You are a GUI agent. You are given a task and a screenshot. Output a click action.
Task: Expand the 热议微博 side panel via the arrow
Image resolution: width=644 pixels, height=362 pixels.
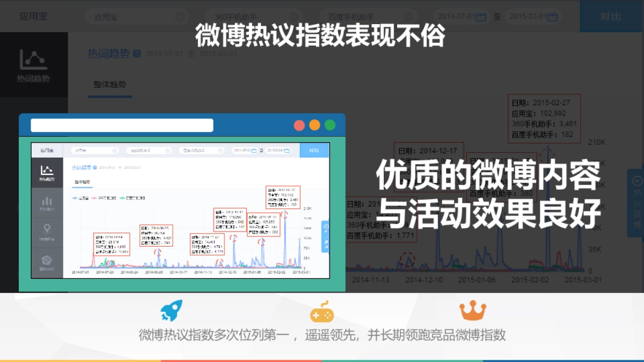click(637, 181)
